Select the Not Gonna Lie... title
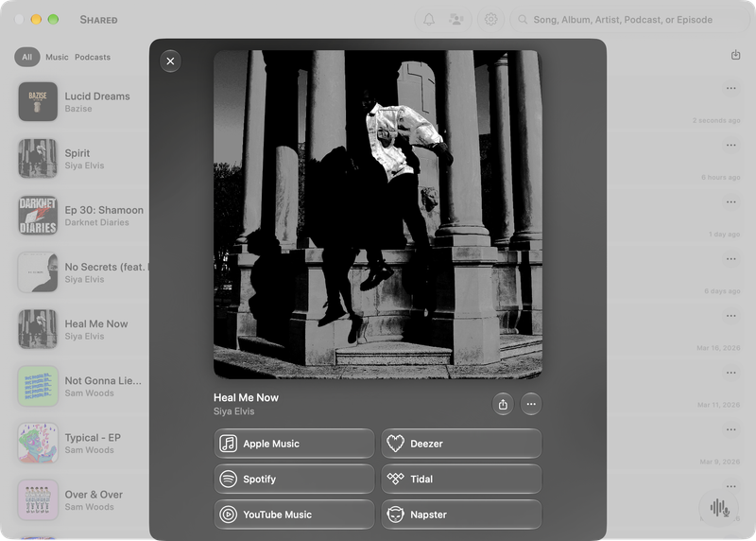This screenshot has width=756, height=541. (103, 381)
